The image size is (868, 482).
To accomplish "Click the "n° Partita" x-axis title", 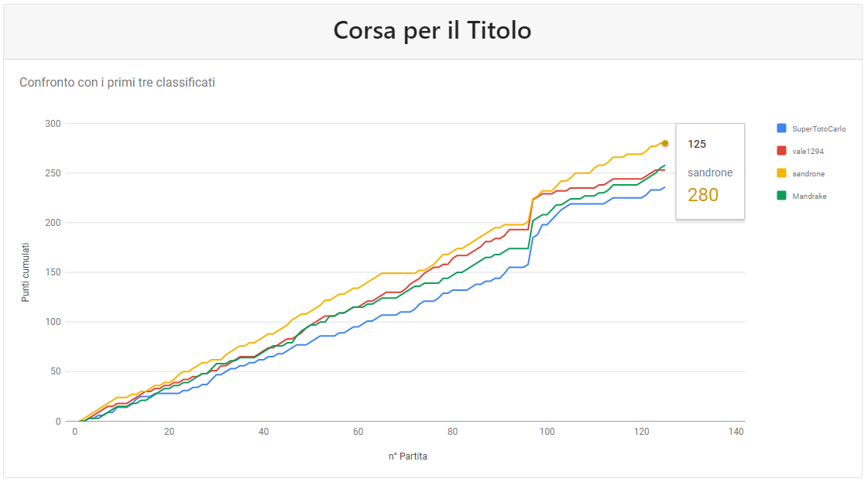I will pyautogui.click(x=408, y=456).
